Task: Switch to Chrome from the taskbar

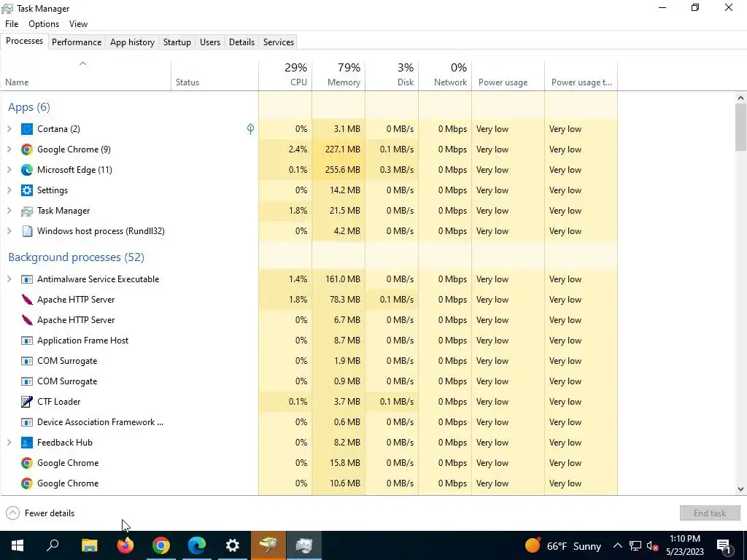Action: (x=161, y=545)
